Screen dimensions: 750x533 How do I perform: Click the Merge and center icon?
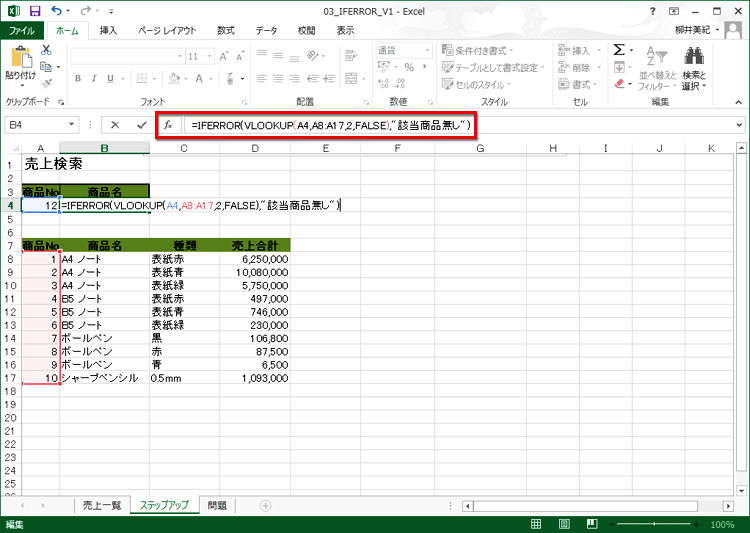click(x=352, y=78)
